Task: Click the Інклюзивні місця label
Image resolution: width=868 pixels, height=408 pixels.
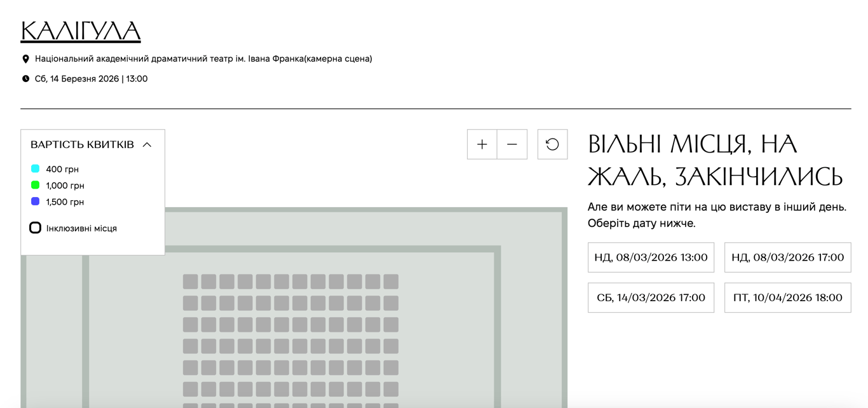Action: tap(81, 228)
